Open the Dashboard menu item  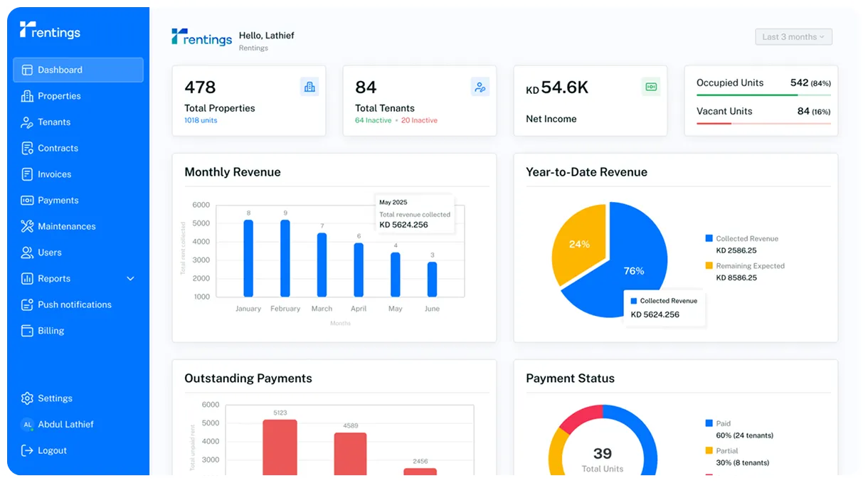(78, 70)
